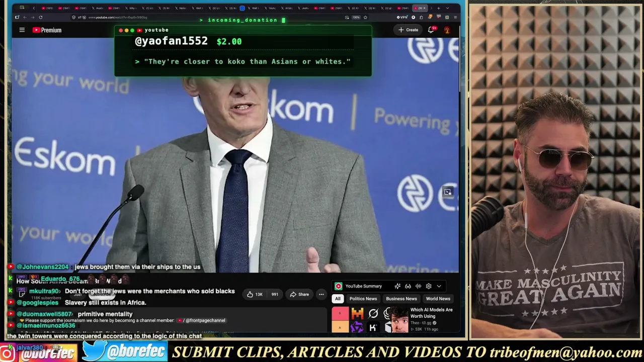The width and height of the screenshot is (644, 362).
Task: Open the VPN button in the toolbar
Action: (x=403, y=18)
